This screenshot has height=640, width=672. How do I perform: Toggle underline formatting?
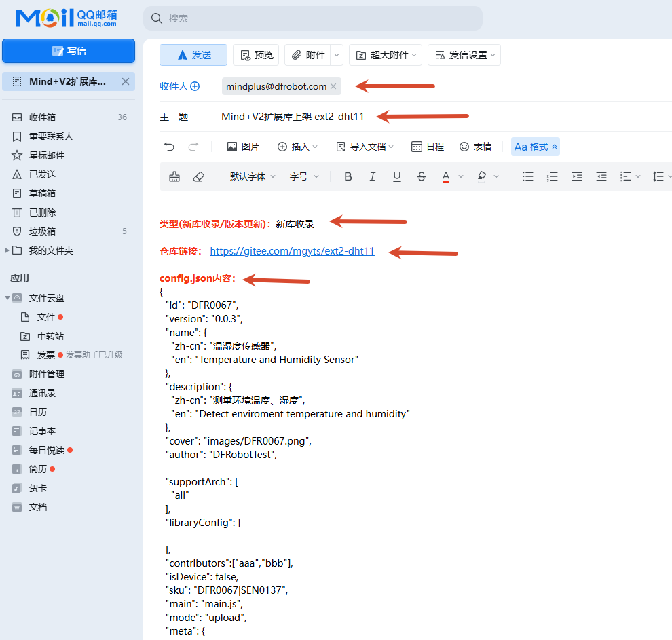pos(397,176)
